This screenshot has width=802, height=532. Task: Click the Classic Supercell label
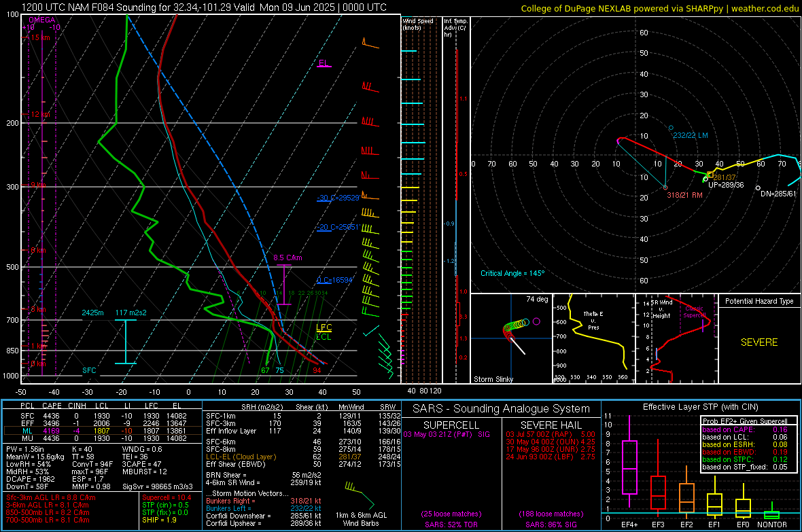pyautogui.click(x=695, y=312)
